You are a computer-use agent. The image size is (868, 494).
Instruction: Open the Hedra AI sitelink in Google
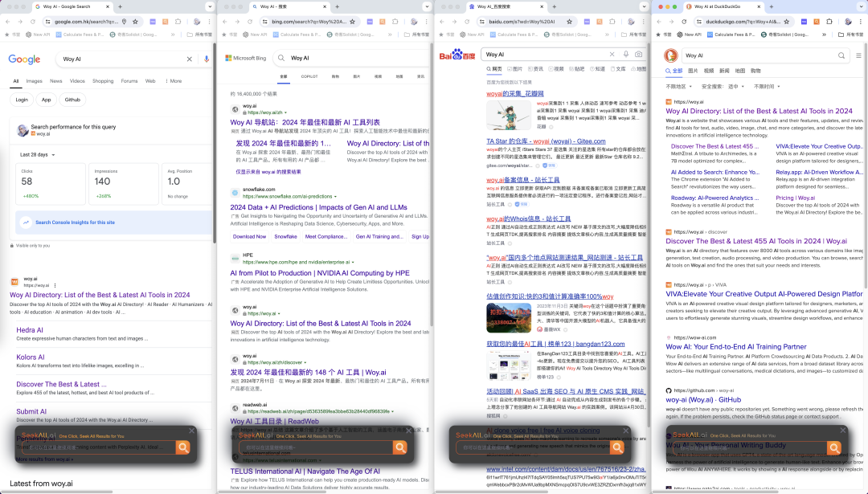pyautogui.click(x=30, y=330)
